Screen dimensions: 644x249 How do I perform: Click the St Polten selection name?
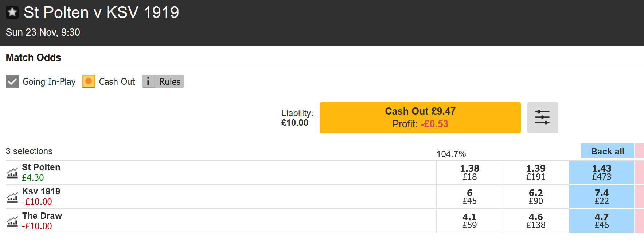(x=41, y=167)
